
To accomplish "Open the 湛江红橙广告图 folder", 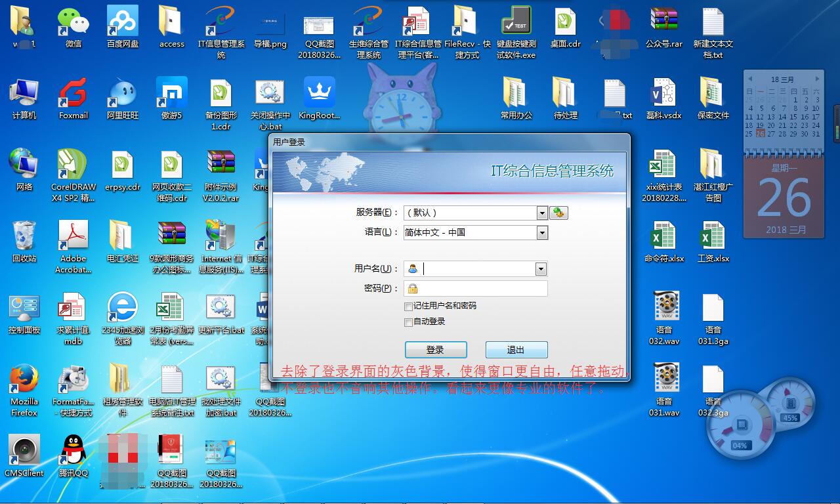I will 713,176.
